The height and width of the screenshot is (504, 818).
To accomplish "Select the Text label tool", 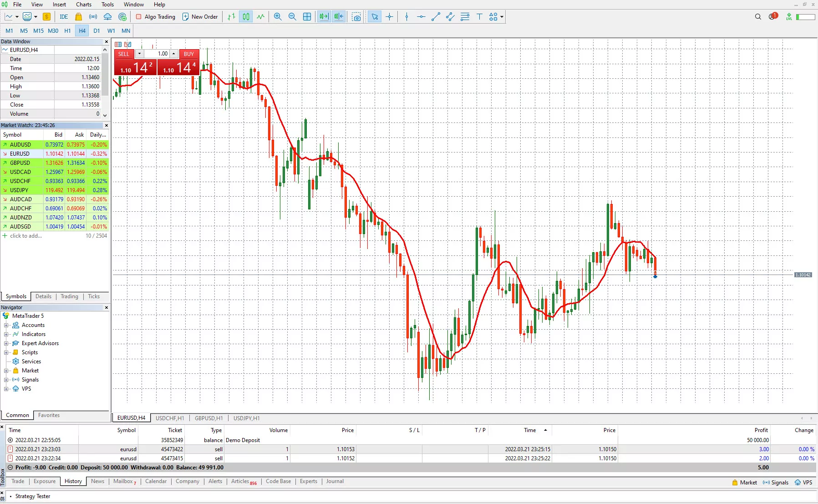I will point(479,17).
